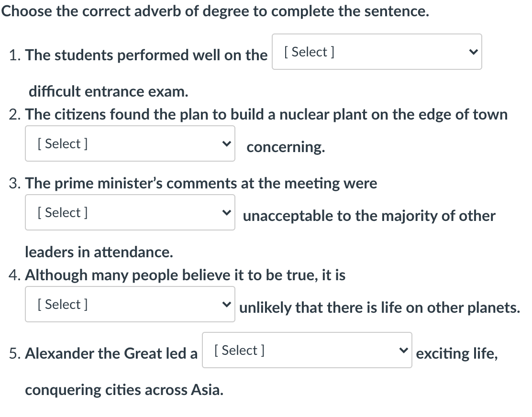Click the chevron arrow on question 3 dropdown

(x=226, y=212)
